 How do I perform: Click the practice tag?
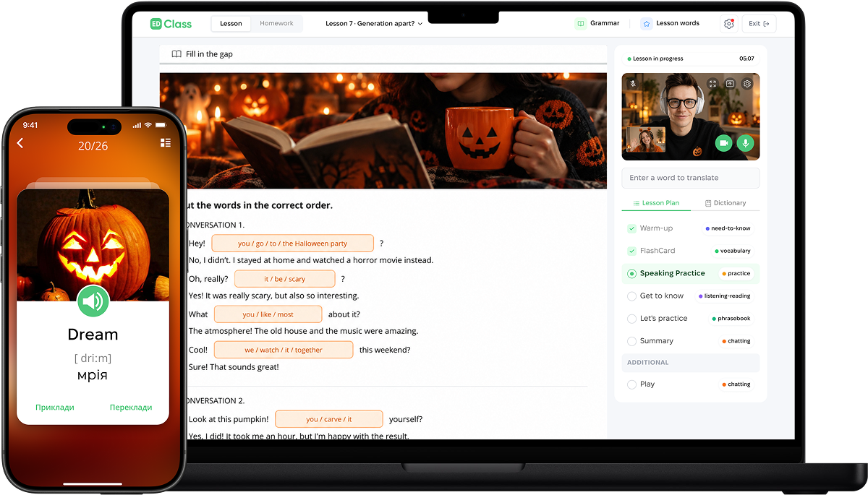(x=736, y=274)
